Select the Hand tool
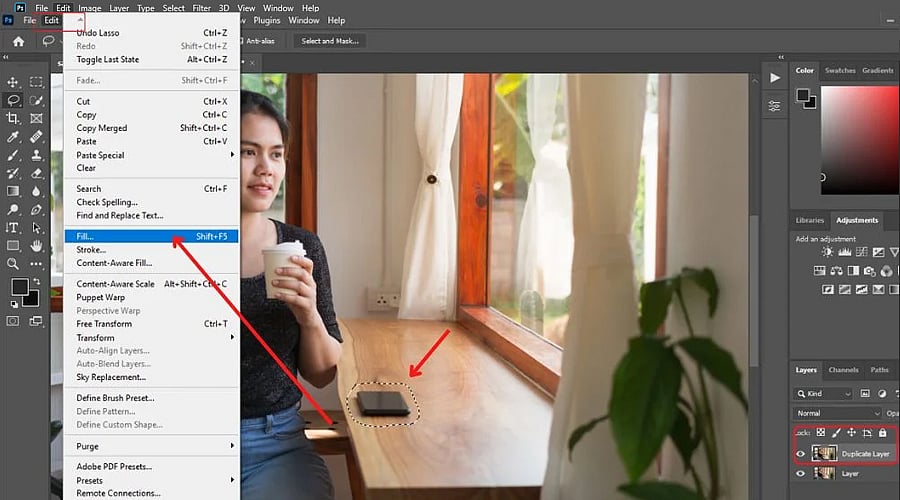Image resolution: width=900 pixels, height=500 pixels. [36, 246]
